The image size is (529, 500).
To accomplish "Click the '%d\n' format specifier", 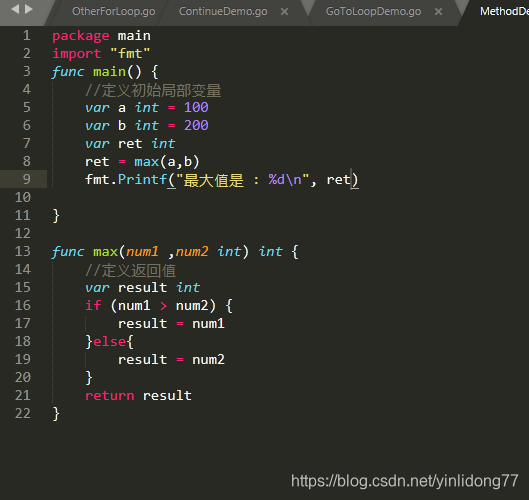I will click(285, 179).
